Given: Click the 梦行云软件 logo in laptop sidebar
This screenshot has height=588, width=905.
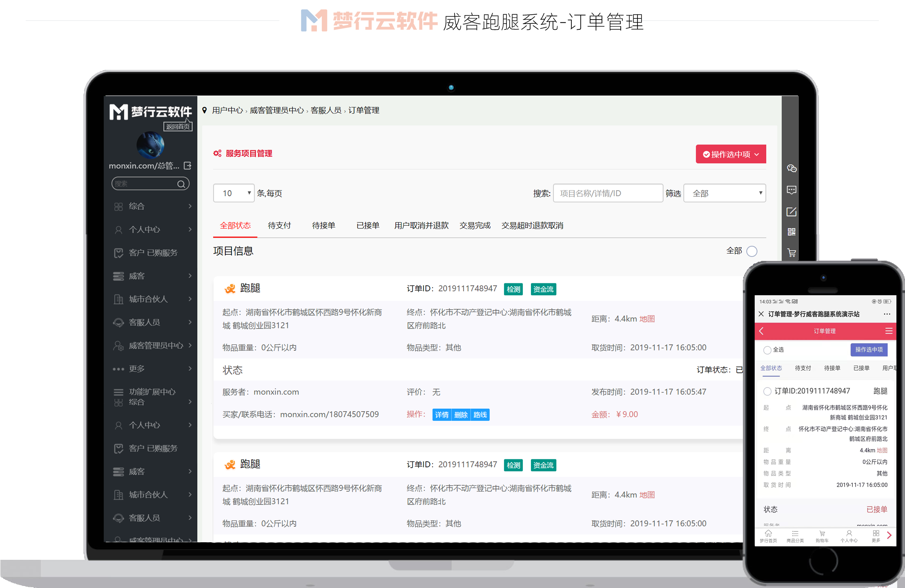Looking at the screenshot, I should pyautogui.click(x=150, y=111).
